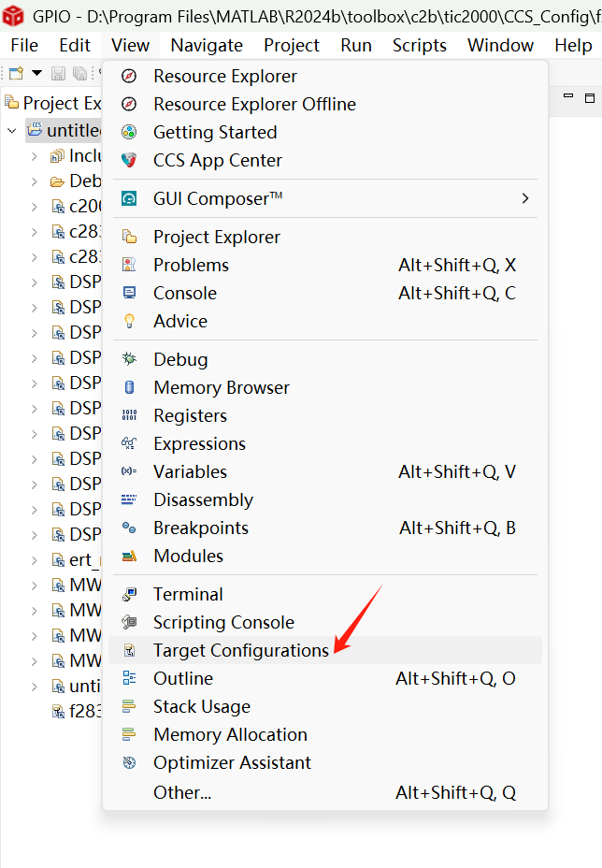The image size is (602, 868).
Task: Click the Resource Explorer Offline icon
Action: point(129,104)
